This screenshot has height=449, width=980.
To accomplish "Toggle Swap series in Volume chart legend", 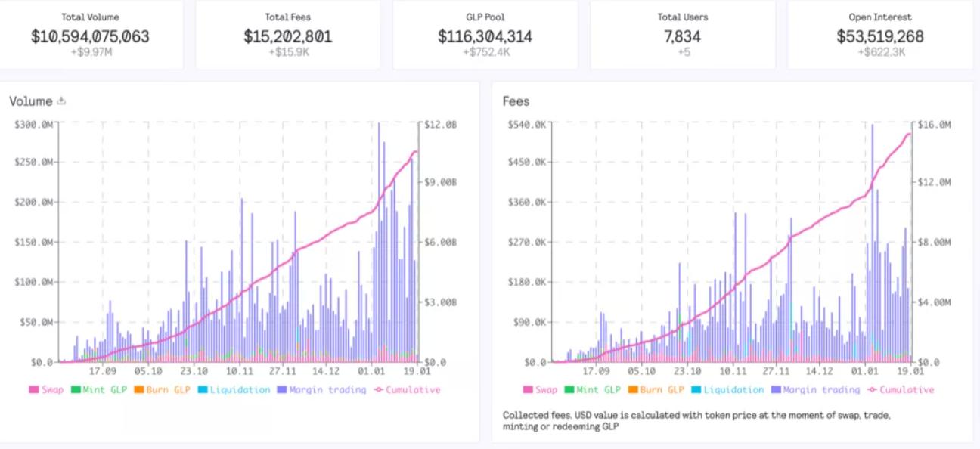I will click(x=47, y=390).
